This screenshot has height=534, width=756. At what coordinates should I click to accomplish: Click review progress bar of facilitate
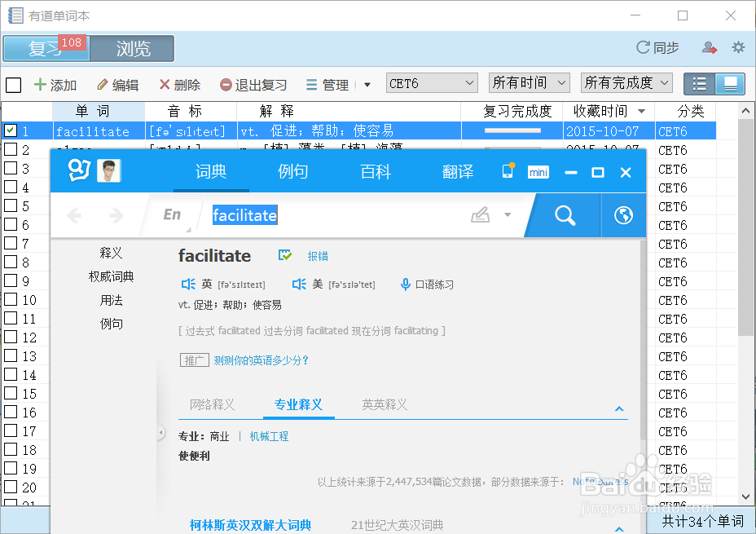pyautogui.click(x=512, y=130)
